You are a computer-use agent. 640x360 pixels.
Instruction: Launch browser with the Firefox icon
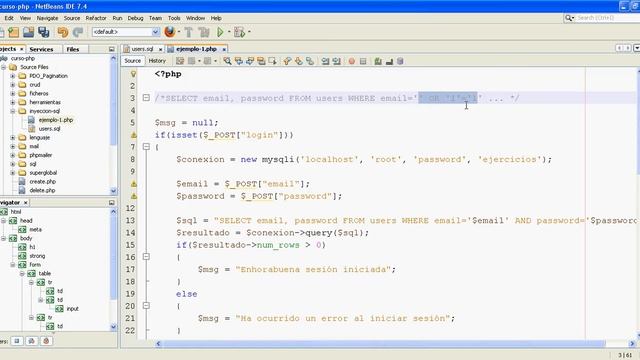pos(169,32)
